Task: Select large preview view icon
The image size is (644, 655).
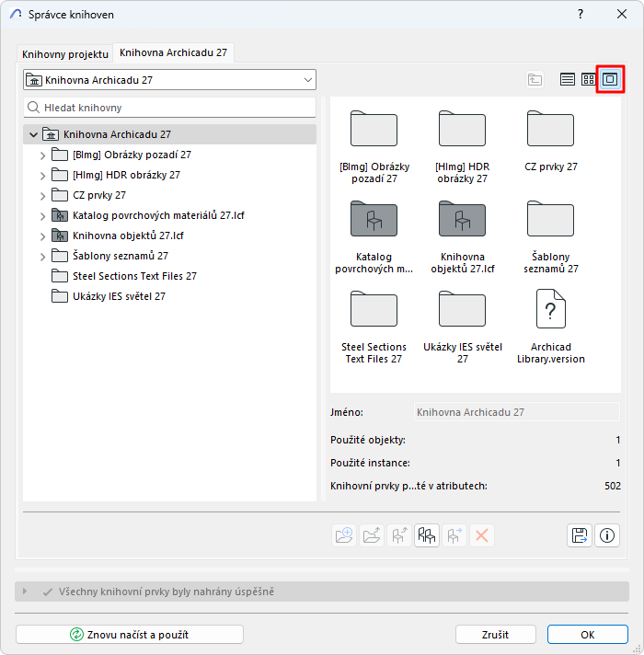Action: tap(610, 79)
